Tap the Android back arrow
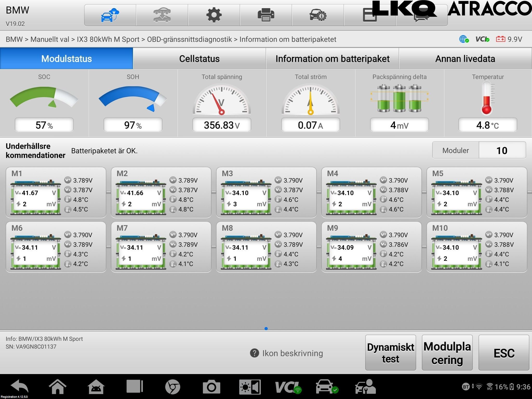 19,387
